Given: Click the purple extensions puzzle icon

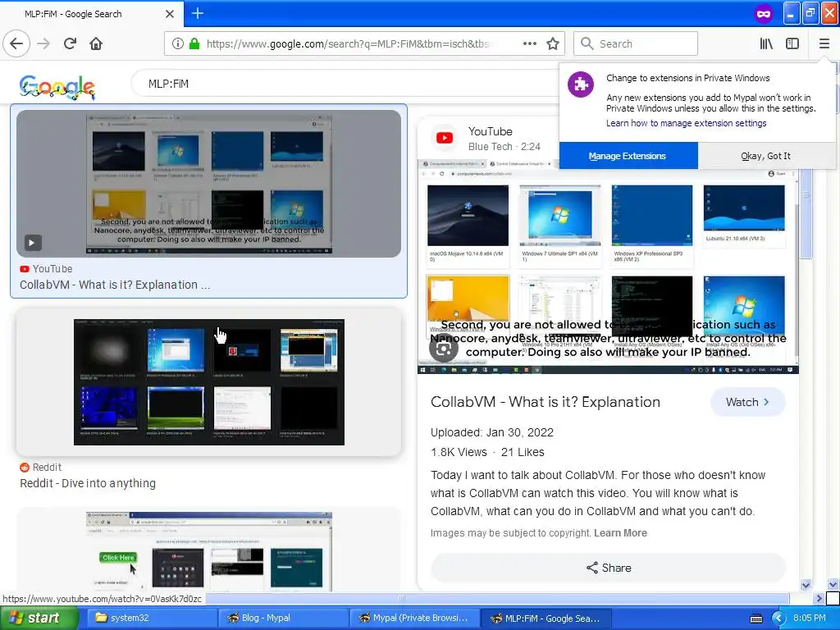Looking at the screenshot, I should pyautogui.click(x=581, y=84).
